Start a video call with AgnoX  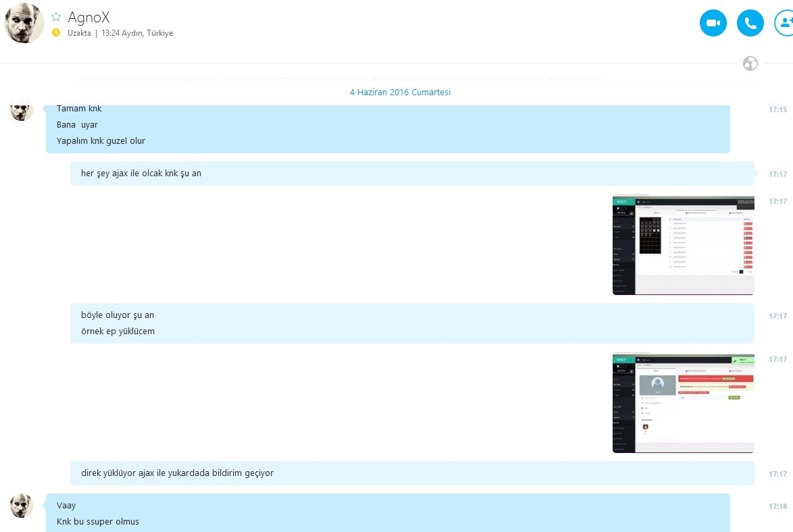point(713,23)
